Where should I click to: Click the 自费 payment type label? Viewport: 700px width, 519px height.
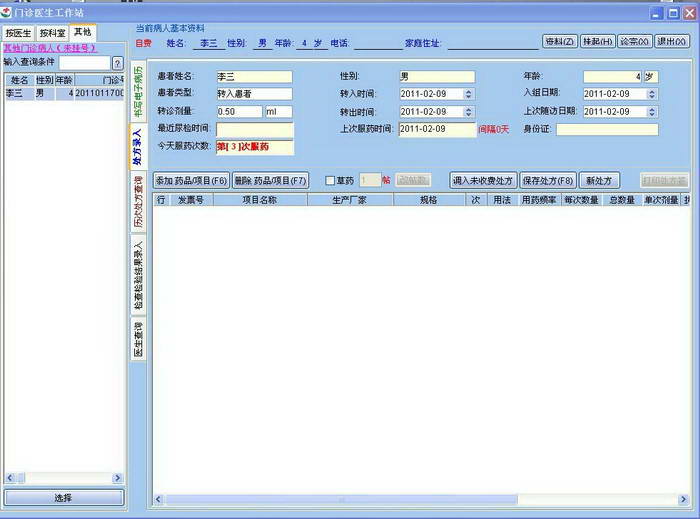(144, 43)
